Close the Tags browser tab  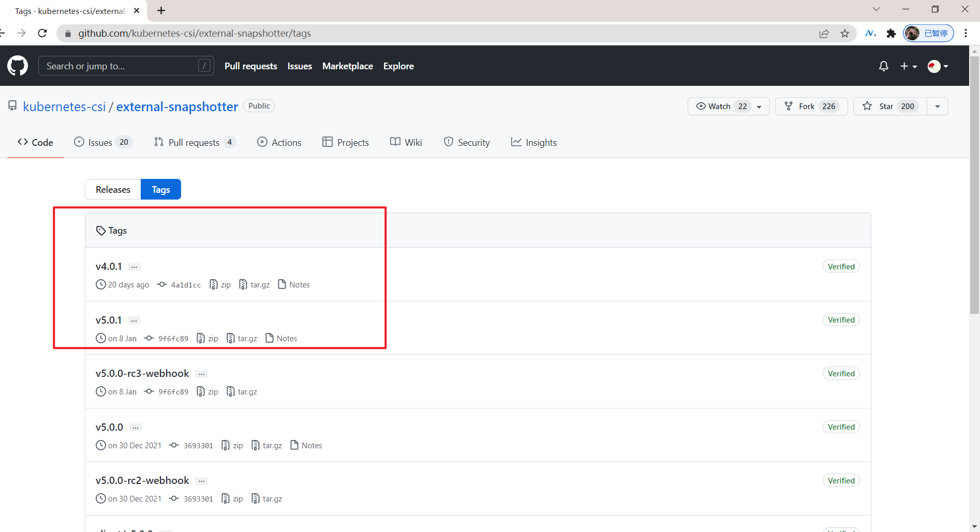[x=137, y=10]
